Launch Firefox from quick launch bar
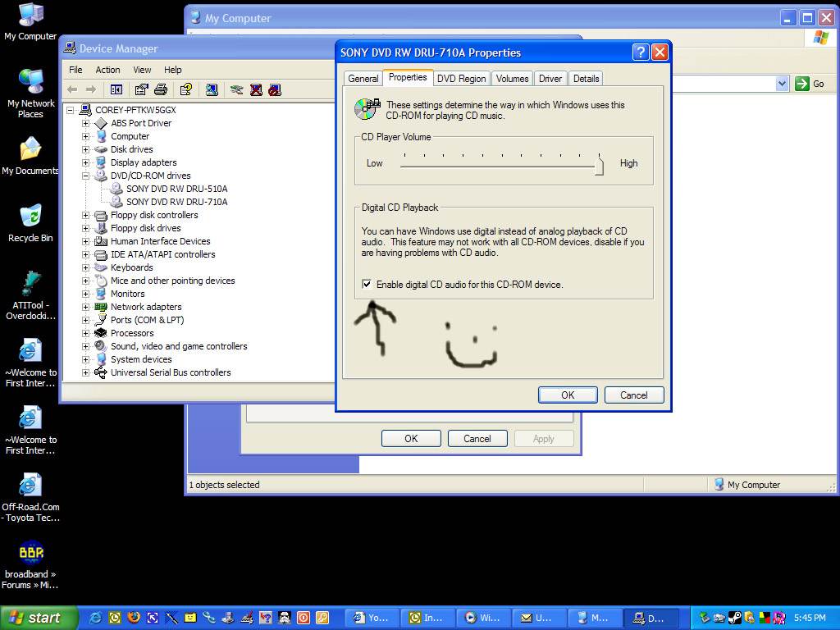The image size is (840, 630). coord(134,618)
